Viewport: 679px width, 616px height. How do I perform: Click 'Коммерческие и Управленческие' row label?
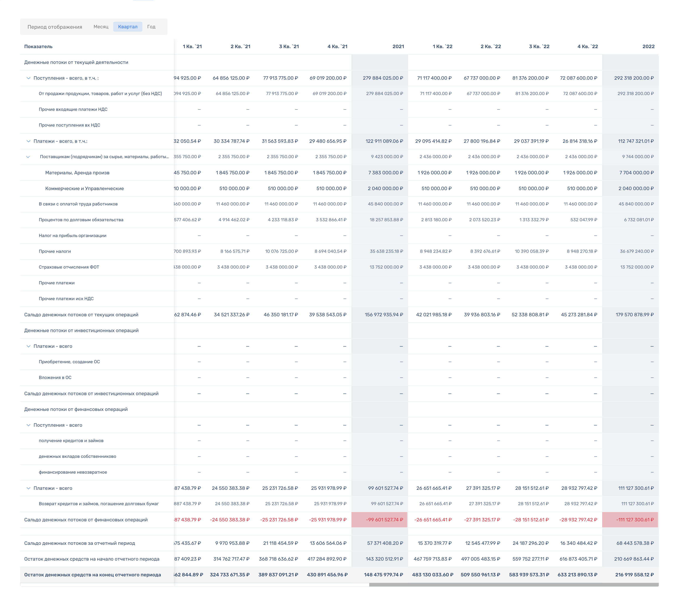point(85,189)
